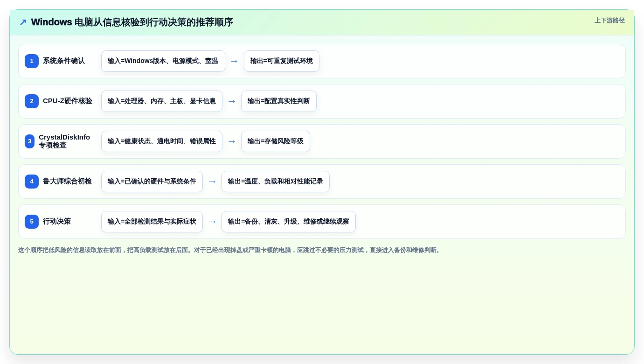Screen dimensions: 644x364
Task: Click the arrow in the 鲁大师综合初检 row
Action: pos(212,182)
